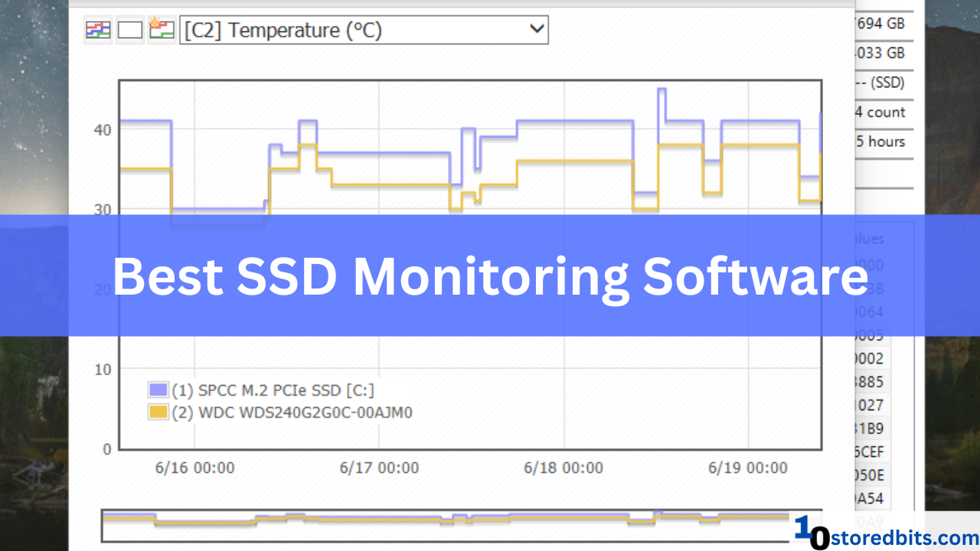Click the 6/18 00:00 time axis label
980x551 pixels.
(563, 468)
